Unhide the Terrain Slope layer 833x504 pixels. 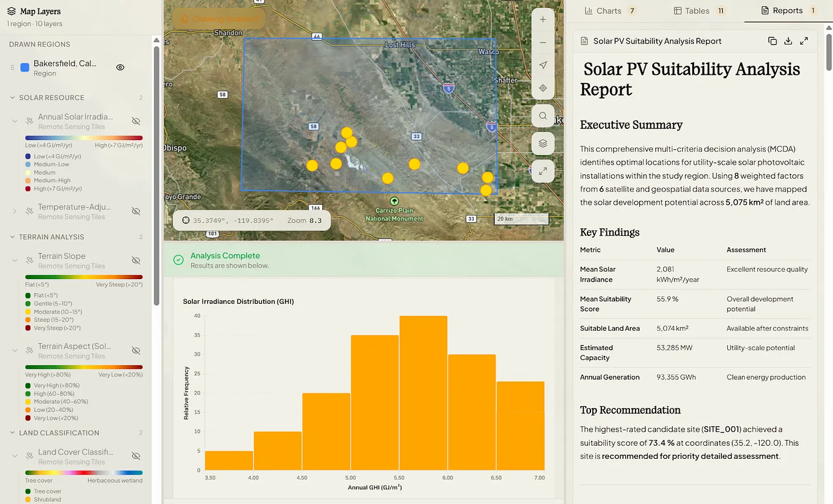136,260
